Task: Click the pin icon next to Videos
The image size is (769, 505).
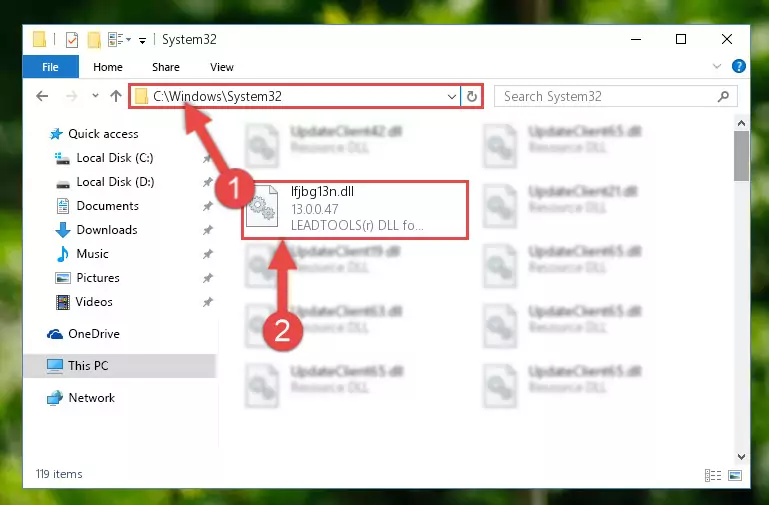Action: (x=208, y=302)
